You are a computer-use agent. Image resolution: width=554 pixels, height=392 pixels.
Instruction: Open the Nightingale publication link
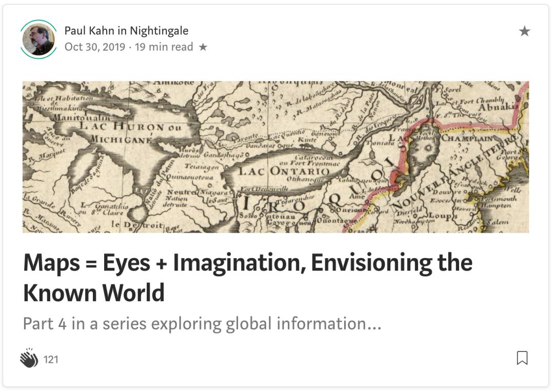[159, 31]
